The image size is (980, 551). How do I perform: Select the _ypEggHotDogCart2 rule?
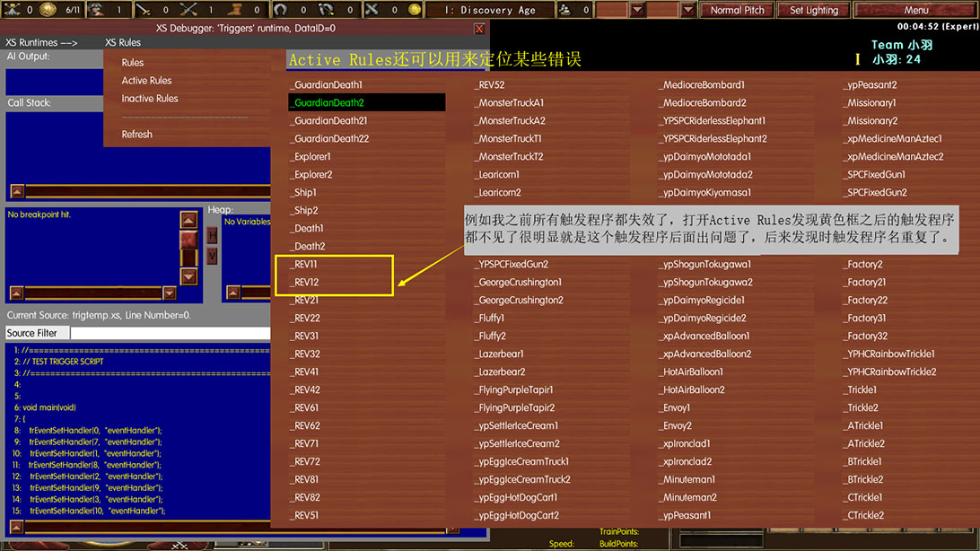coord(517,515)
